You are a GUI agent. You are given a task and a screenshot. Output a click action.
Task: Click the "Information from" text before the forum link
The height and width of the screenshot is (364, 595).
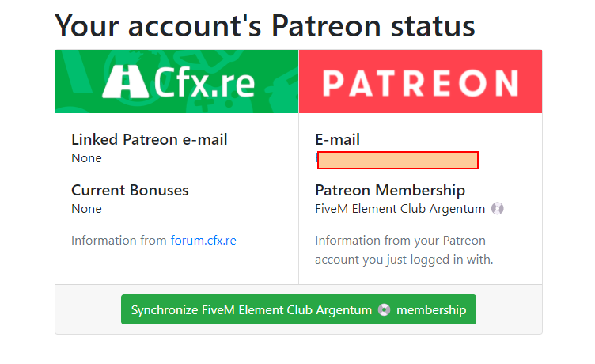coord(119,241)
